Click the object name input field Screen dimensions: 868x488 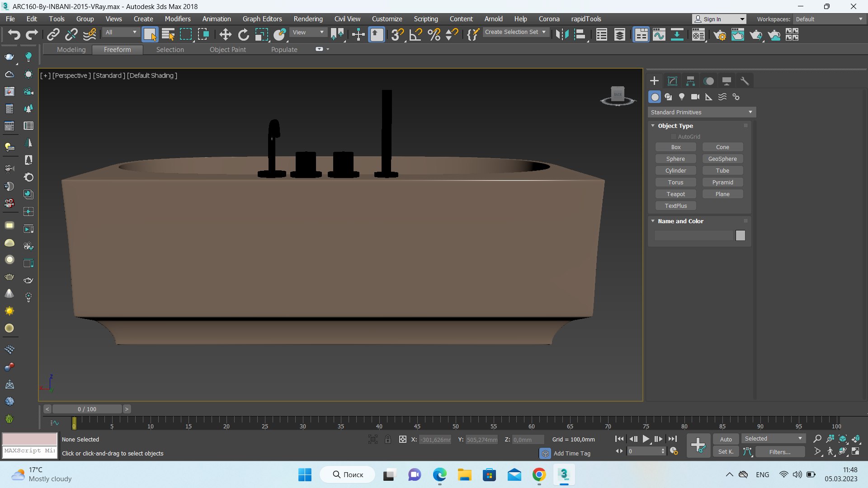click(693, 235)
